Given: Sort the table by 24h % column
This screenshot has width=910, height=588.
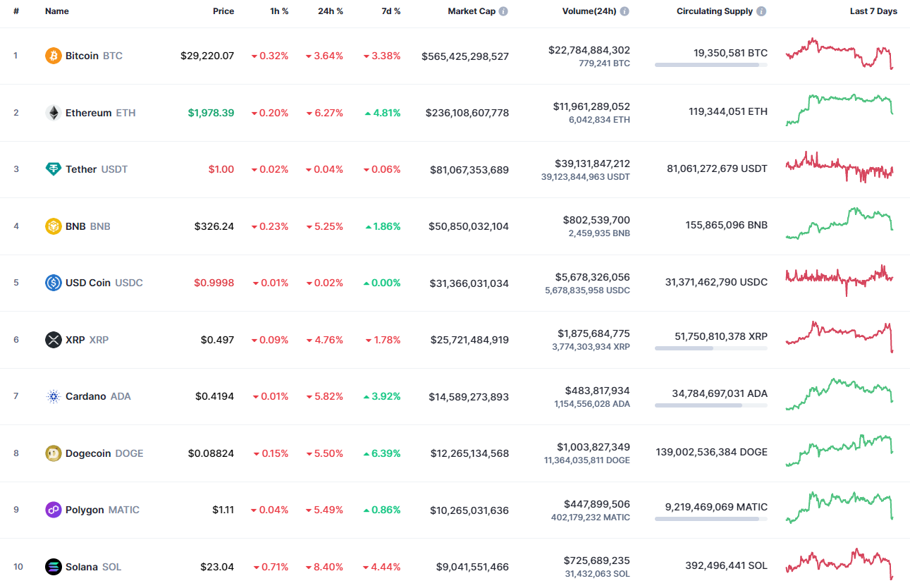Looking at the screenshot, I should [331, 11].
